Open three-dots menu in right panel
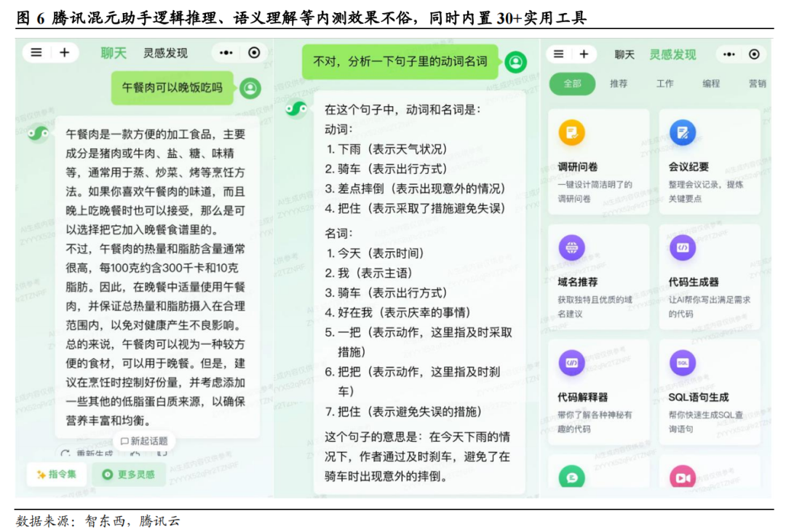786x532 pixels. (729, 54)
